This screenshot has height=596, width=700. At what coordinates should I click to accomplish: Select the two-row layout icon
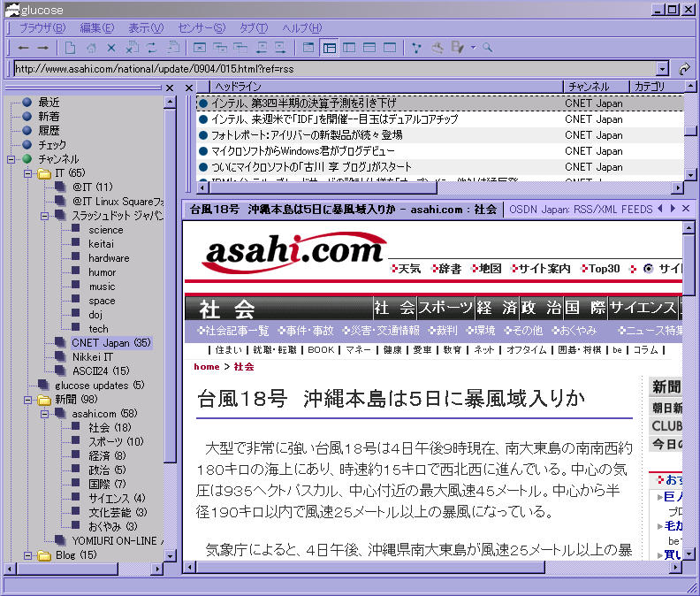coord(369,48)
